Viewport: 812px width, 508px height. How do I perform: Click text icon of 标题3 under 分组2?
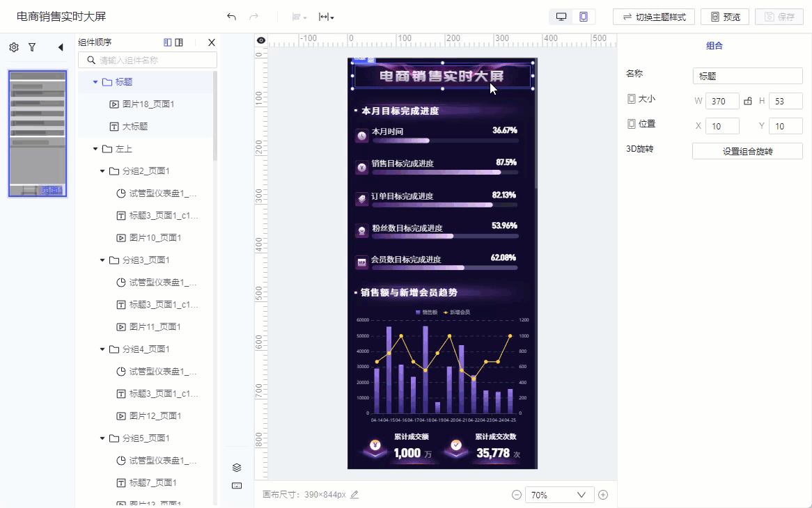[x=120, y=216]
